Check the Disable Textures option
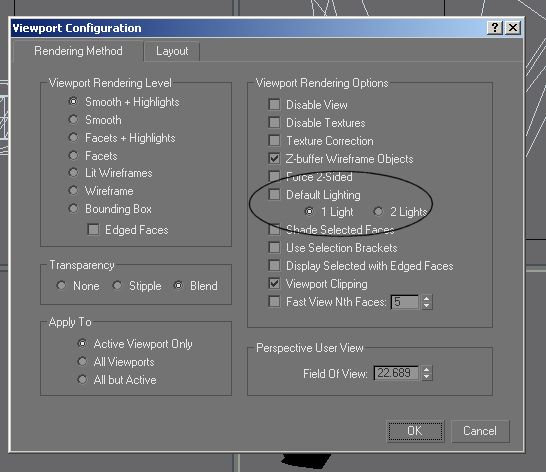 pyautogui.click(x=274, y=122)
